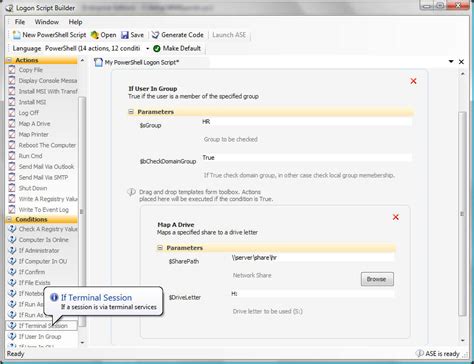Select the Reboot The Computer icon
The height and width of the screenshot is (364, 474).
tap(12, 145)
